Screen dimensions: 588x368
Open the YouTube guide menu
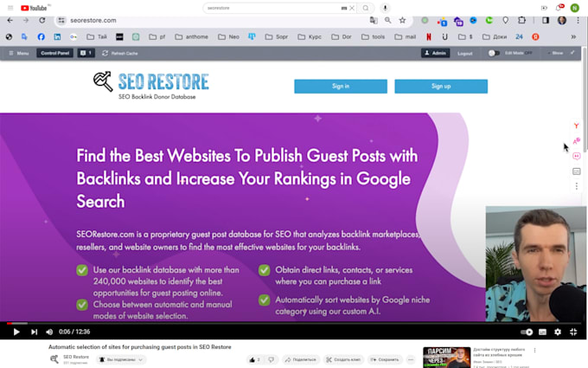(10, 8)
